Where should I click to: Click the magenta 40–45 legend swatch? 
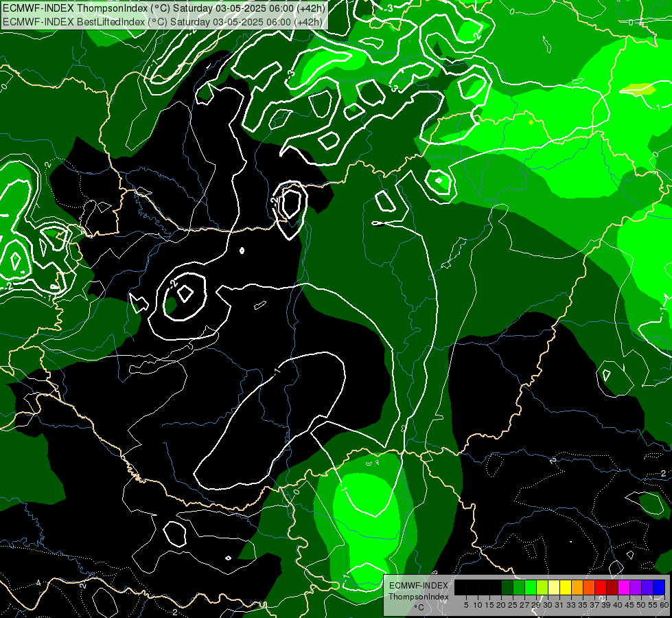624,587
